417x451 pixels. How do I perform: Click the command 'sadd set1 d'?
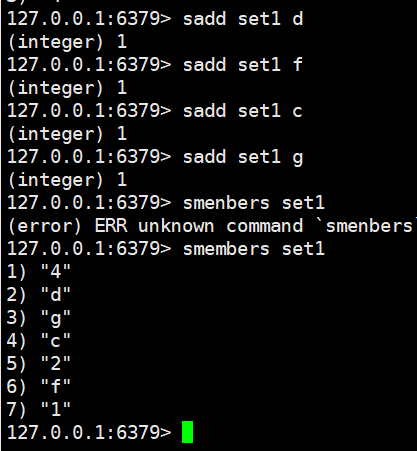point(243,19)
